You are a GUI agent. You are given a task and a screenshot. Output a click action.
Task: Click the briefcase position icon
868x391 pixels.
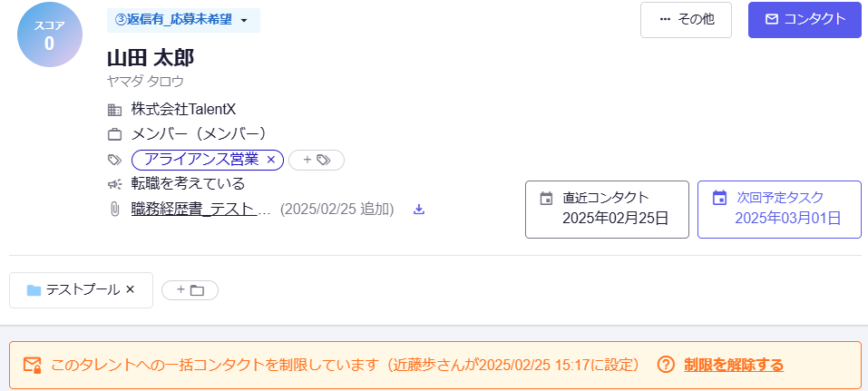pyautogui.click(x=114, y=134)
